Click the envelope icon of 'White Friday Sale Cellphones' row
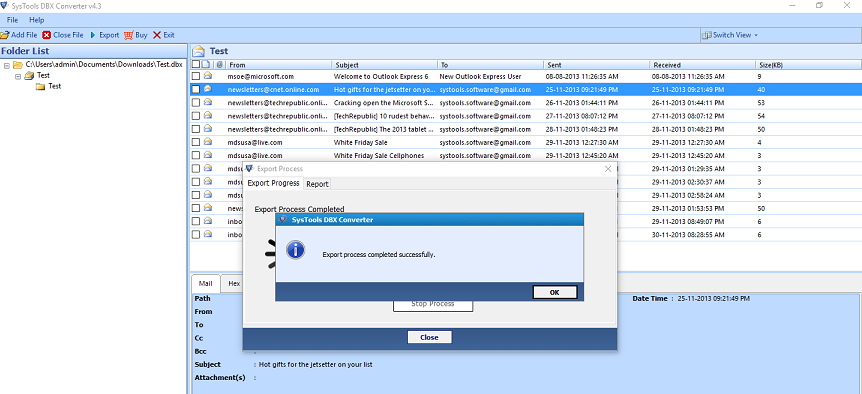 click(208, 155)
